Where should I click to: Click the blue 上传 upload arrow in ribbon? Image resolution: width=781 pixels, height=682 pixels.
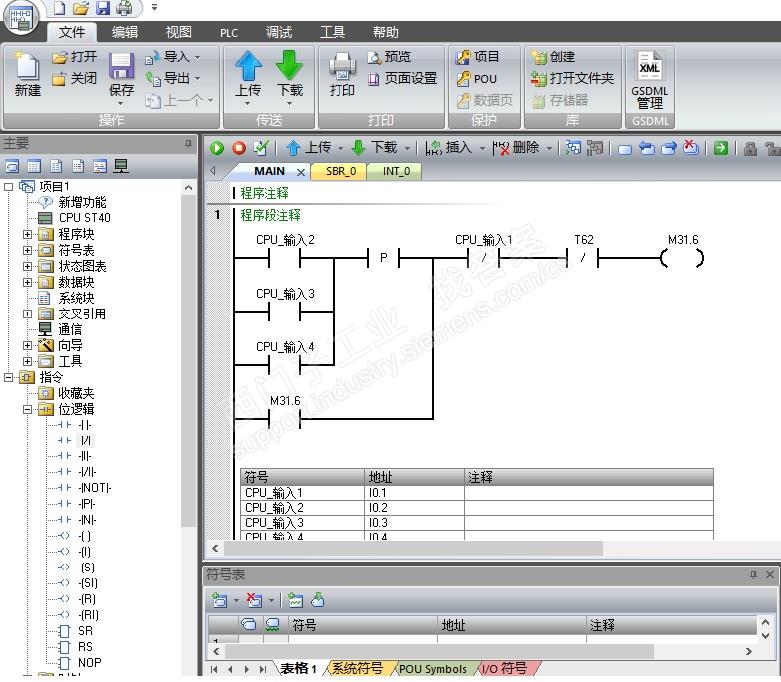pyautogui.click(x=248, y=65)
